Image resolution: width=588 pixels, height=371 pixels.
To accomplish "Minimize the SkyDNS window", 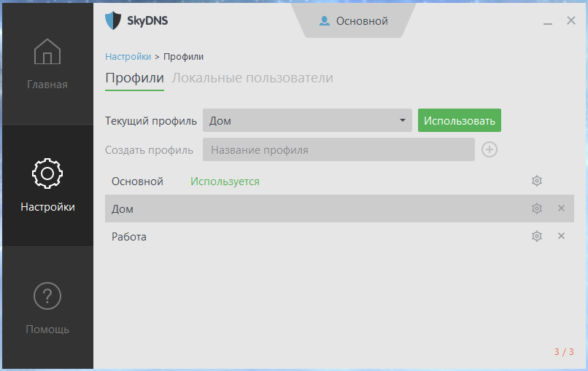I will pyautogui.click(x=547, y=22).
